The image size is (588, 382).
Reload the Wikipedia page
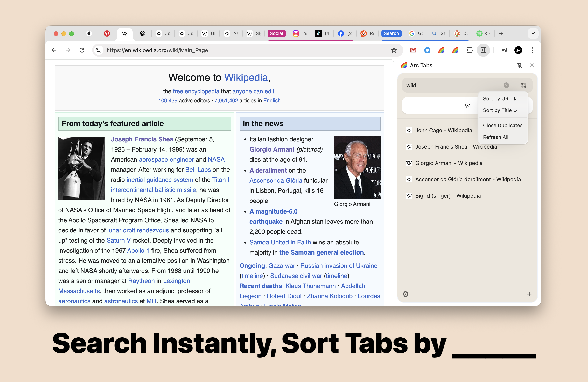click(82, 50)
